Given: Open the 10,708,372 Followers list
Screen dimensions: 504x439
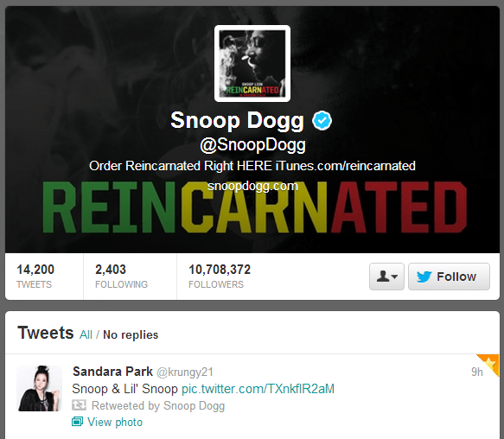Looking at the screenshot, I should coord(220,276).
